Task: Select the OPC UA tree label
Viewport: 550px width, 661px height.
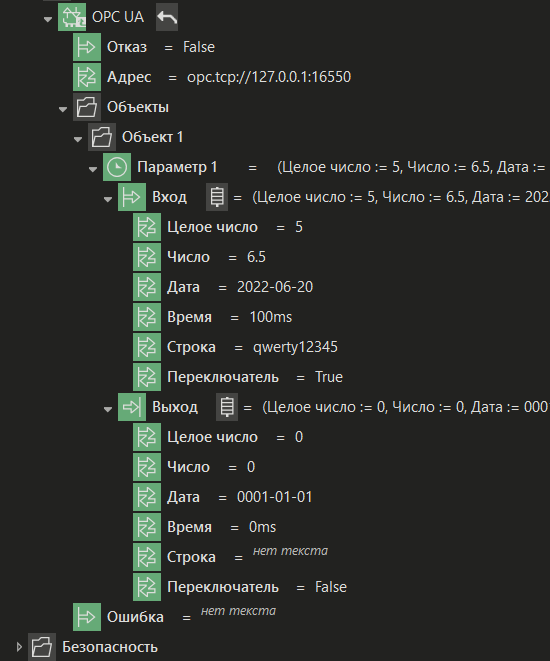Action: click(118, 17)
